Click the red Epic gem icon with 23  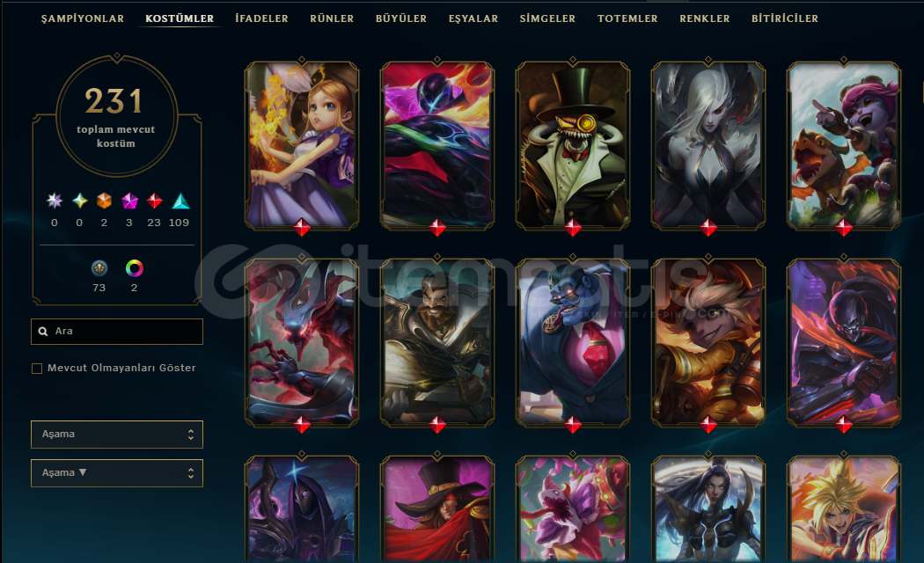coord(154,201)
